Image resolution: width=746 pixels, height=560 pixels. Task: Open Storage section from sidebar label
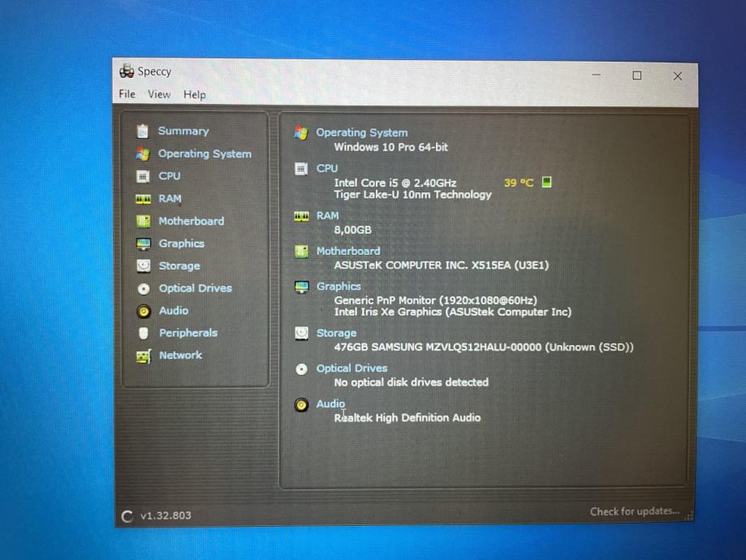[x=179, y=265]
